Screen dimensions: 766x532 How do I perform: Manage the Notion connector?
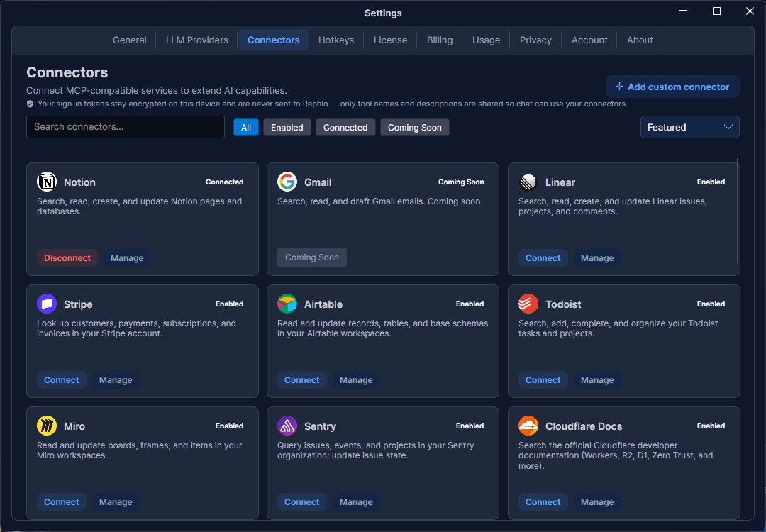127,258
